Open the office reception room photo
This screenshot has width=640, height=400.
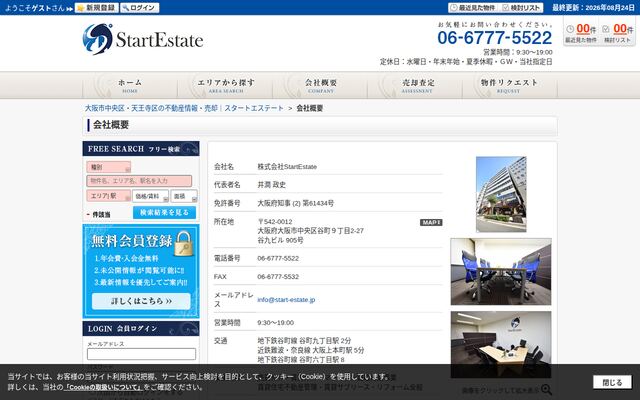[x=501, y=344]
